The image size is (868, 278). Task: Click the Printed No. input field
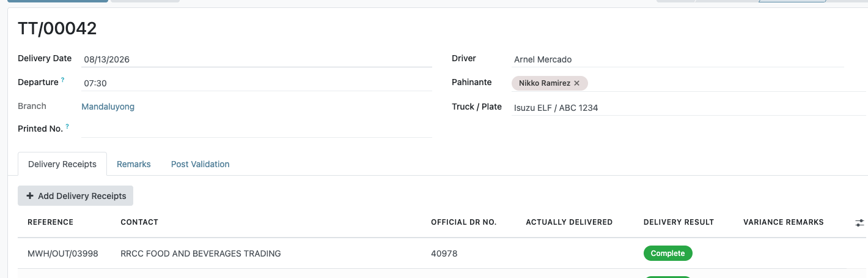tap(257, 129)
